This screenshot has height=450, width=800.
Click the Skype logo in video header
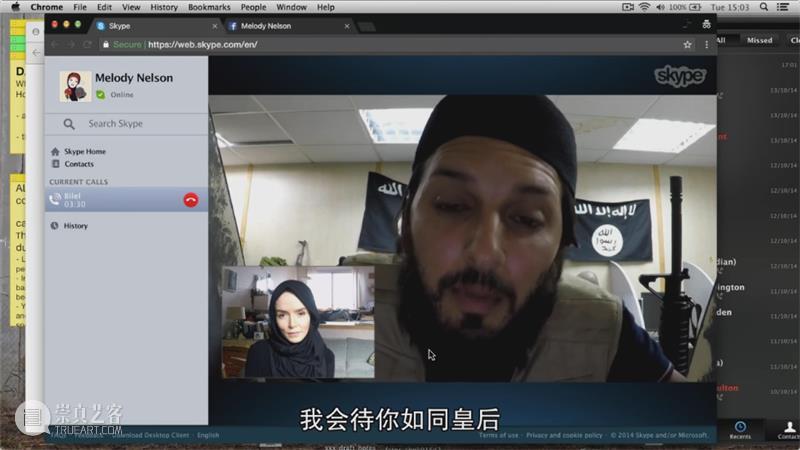coord(680,76)
